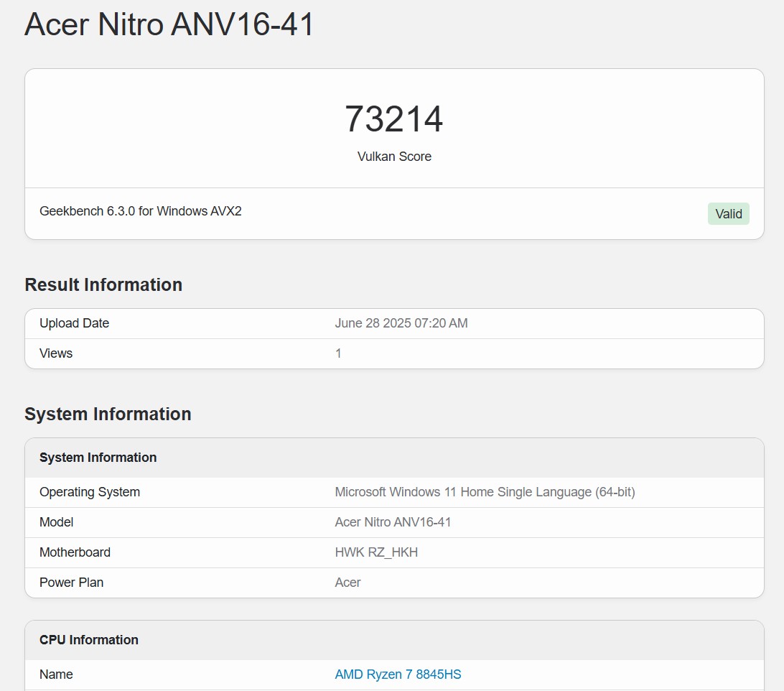Click the Upload Date label

tap(74, 323)
